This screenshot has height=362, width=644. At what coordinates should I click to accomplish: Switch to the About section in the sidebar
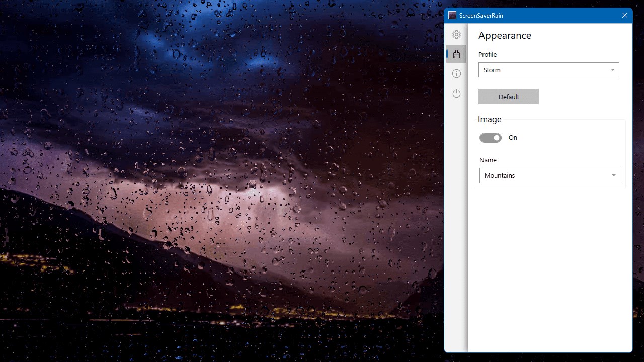click(456, 73)
